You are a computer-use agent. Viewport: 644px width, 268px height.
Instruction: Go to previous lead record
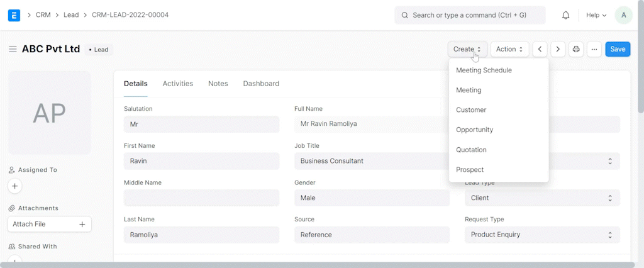pyautogui.click(x=540, y=49)
